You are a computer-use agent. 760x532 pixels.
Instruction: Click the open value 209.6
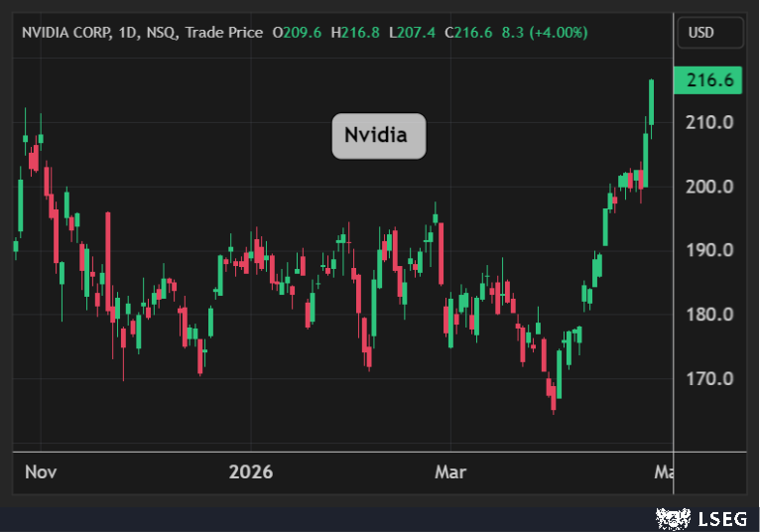tap(303, 33)
